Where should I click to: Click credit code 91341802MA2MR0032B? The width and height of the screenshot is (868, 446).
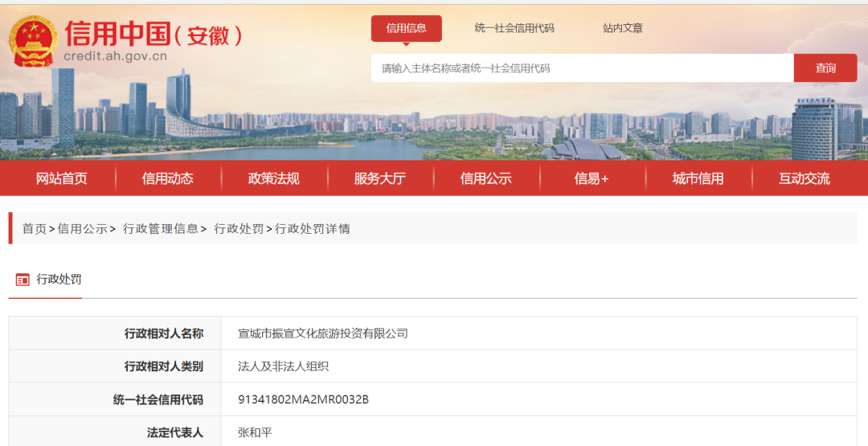303,399
